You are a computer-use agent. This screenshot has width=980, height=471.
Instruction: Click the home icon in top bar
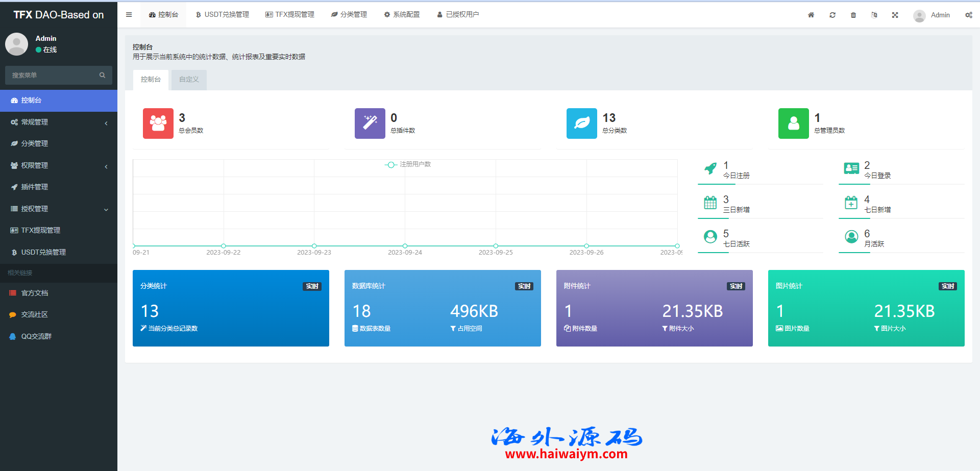click(811, 15)
